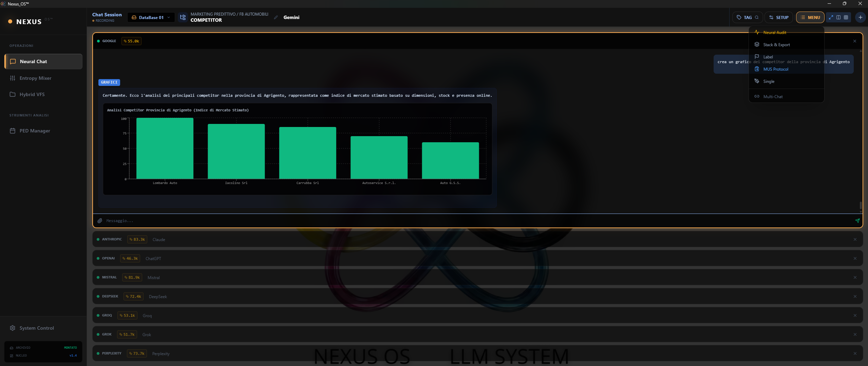The image size is (868, 366).
Task: Switch to split columns layout icon
Action: pos(838,17)
